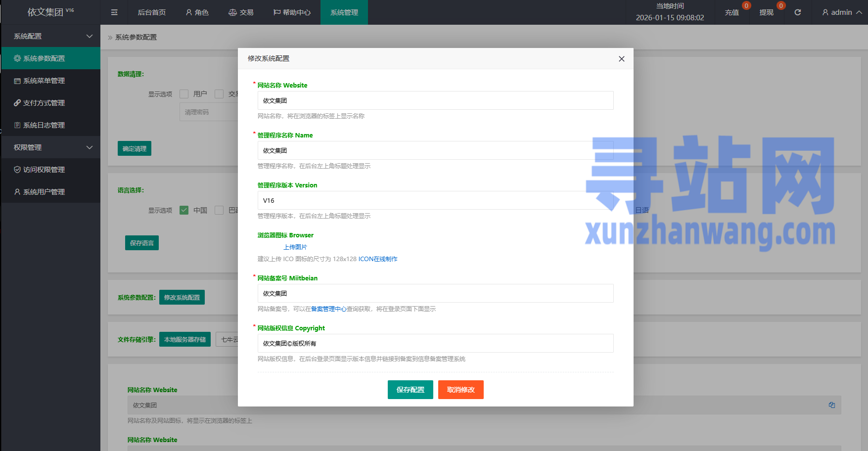The image size is (868, 451).
Task: Uncheck the 中国 language checkbox
Action: (x=184, y=210)
